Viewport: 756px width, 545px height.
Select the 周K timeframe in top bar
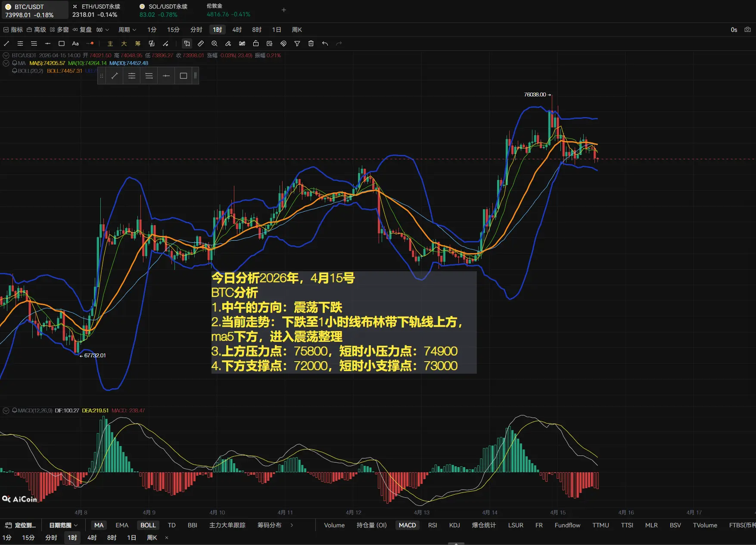pos(297,30)
